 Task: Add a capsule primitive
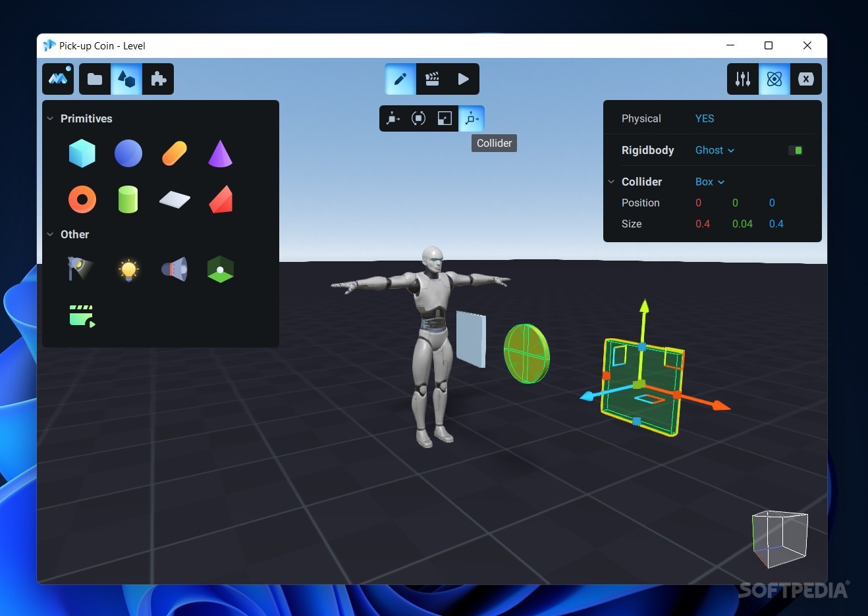tap(175, 153)
